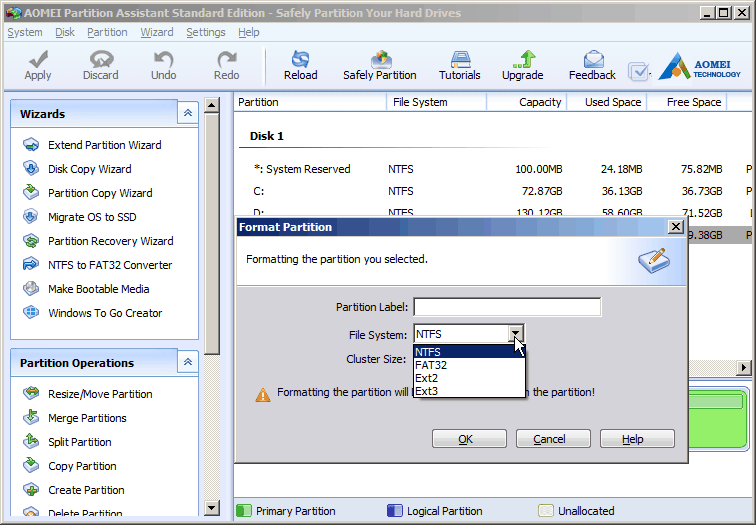Click the Split Partition icon

[31, 441]
